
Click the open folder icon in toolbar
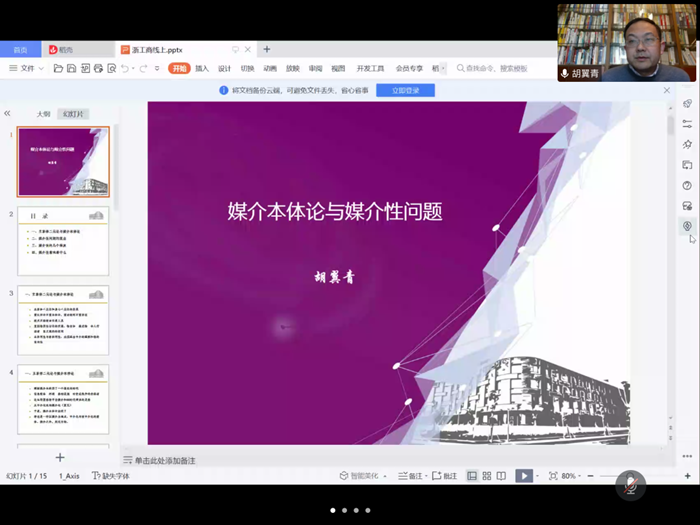[x=58, y=68]
